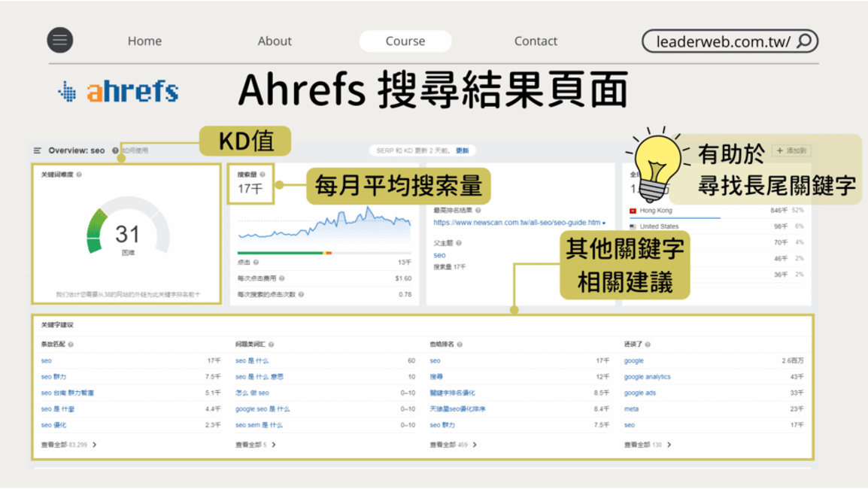Click the Ahrefs logo
The image size is (868, 489).
tap(118, 92)
